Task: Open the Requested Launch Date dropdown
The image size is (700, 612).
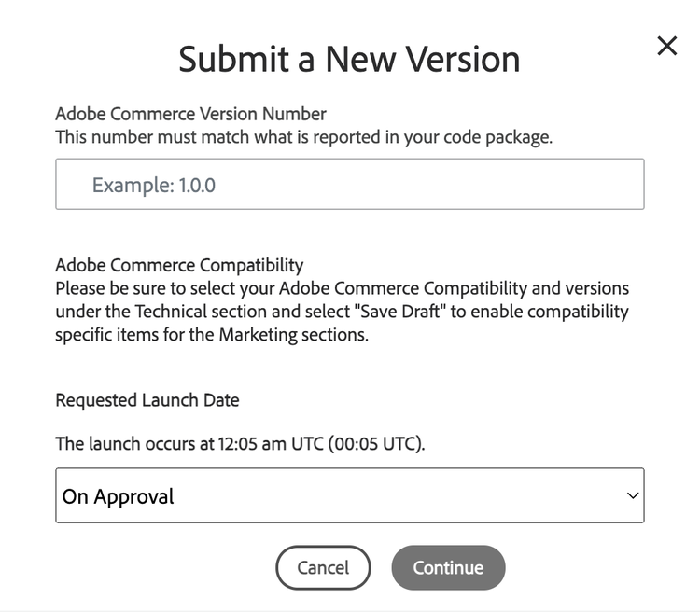Action: 349,495
